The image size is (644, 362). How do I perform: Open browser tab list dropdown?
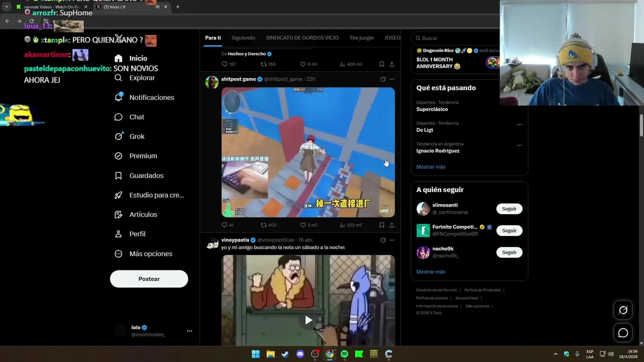[7, 7]
